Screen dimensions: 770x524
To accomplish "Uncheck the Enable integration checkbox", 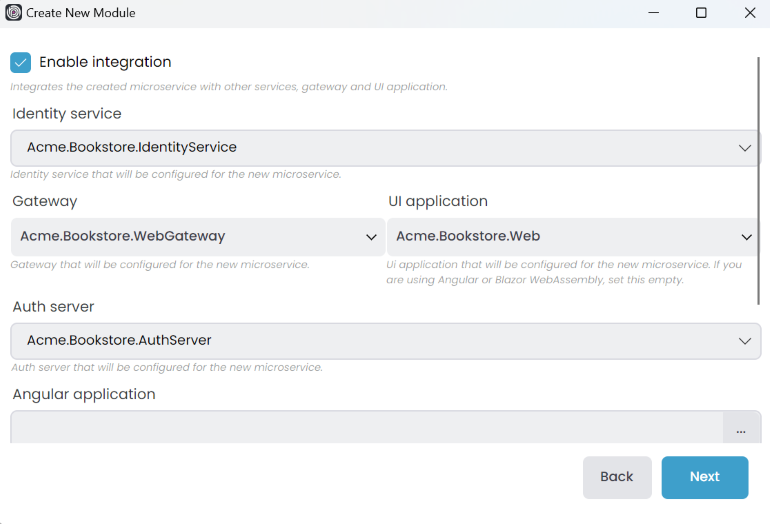I will 21,63.
